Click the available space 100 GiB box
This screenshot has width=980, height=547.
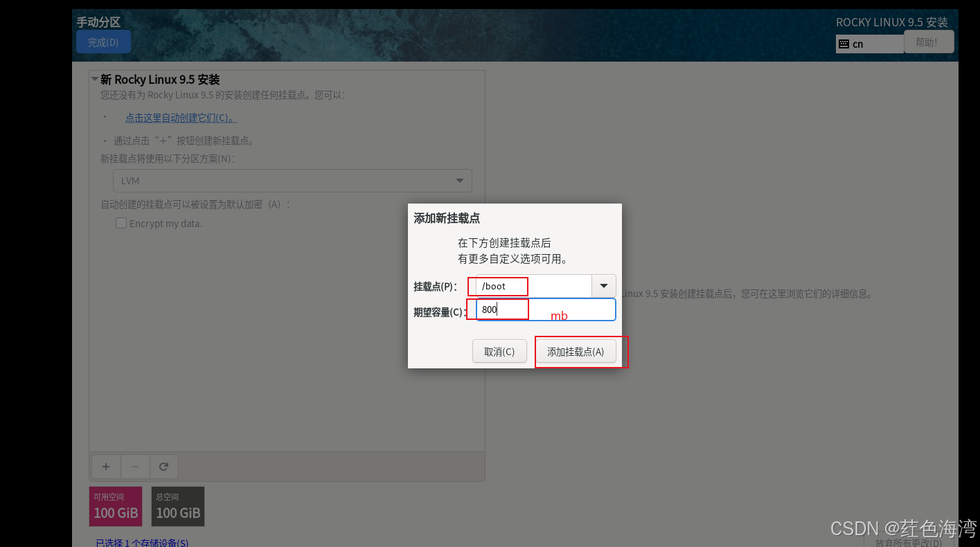116,506
